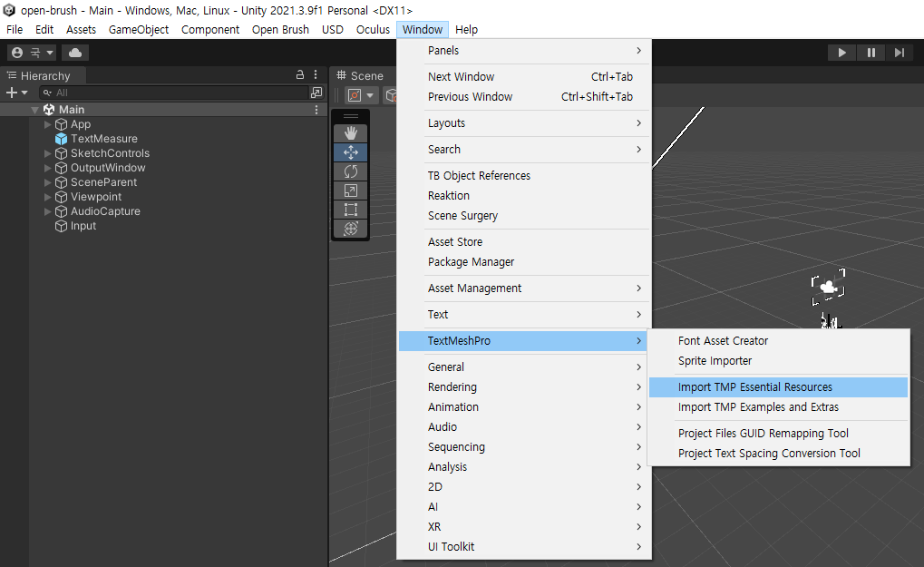924x567 pixels.
Task: Open the Edit menu
Action: click(44, 29)
